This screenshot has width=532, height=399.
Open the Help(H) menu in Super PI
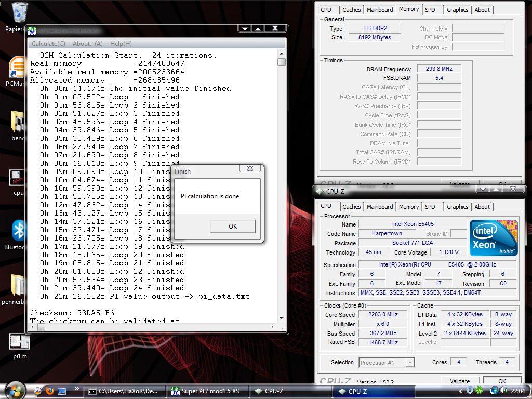point(121,44)
